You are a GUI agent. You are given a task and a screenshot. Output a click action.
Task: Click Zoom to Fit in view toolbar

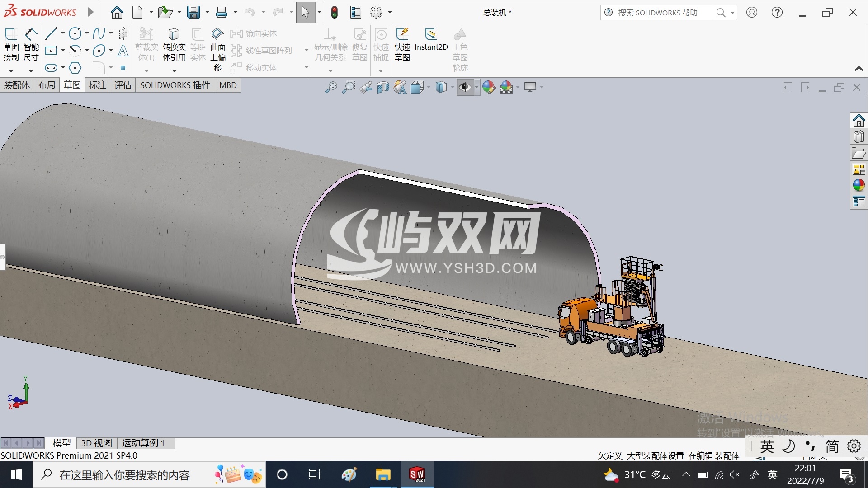[331, 87]
